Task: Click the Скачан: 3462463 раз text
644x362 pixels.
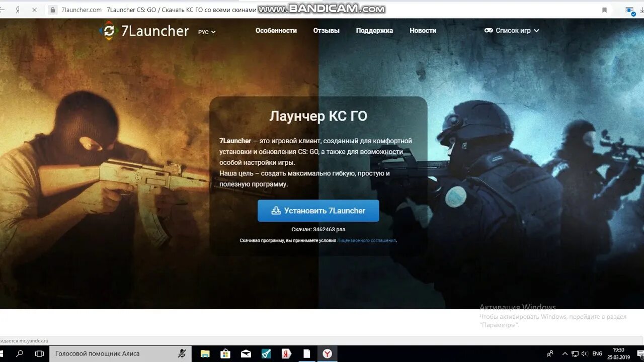Action: [318, 229]
